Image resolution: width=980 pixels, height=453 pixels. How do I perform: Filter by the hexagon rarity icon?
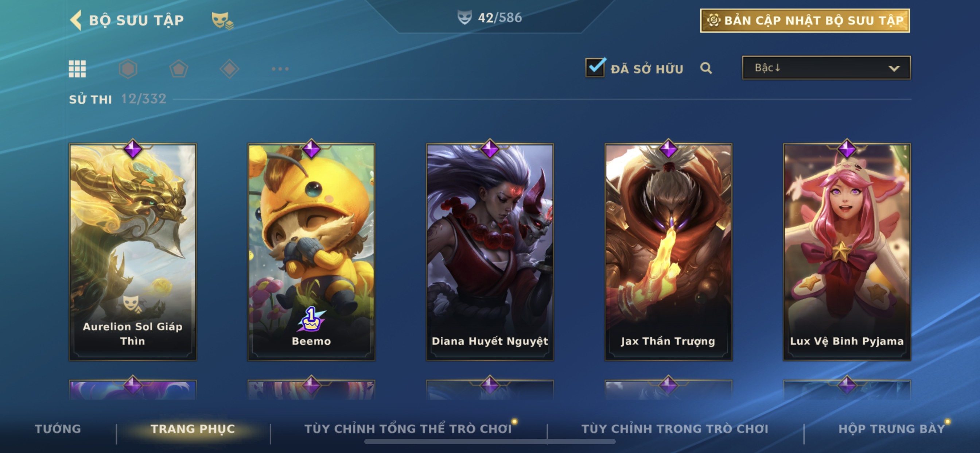(x=128, y=69)
